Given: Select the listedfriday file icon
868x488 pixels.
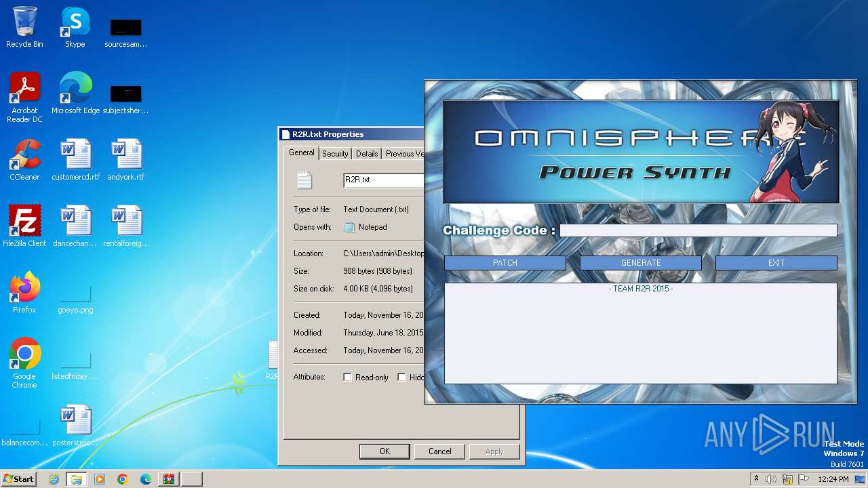Looking at the screenshot, I should [x=75, y=364].
